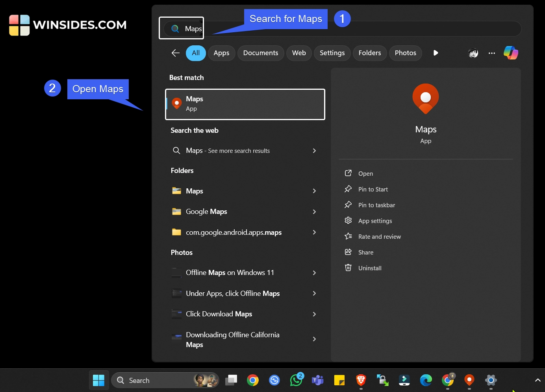
Task: Open WhatsApp on the taskbar
Action: click(x=296, y=380)
